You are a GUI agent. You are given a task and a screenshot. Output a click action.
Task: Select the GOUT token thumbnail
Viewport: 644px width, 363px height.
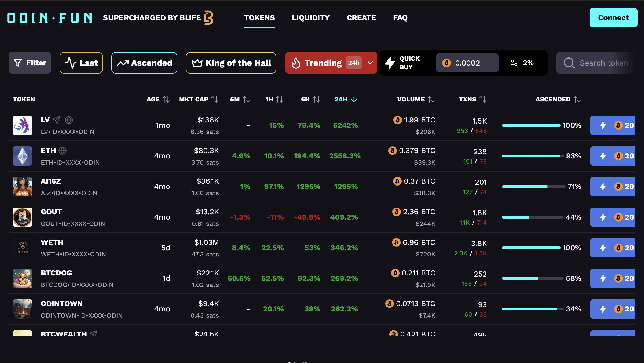tap(23, 217)
